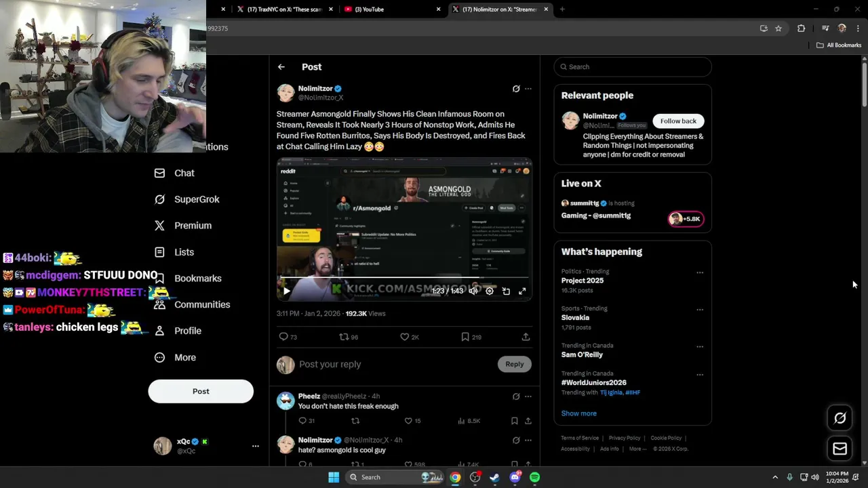Click the X search box
Image resolution: width=868 pixels, height=488 pixels.
click(x=633, y=67)
